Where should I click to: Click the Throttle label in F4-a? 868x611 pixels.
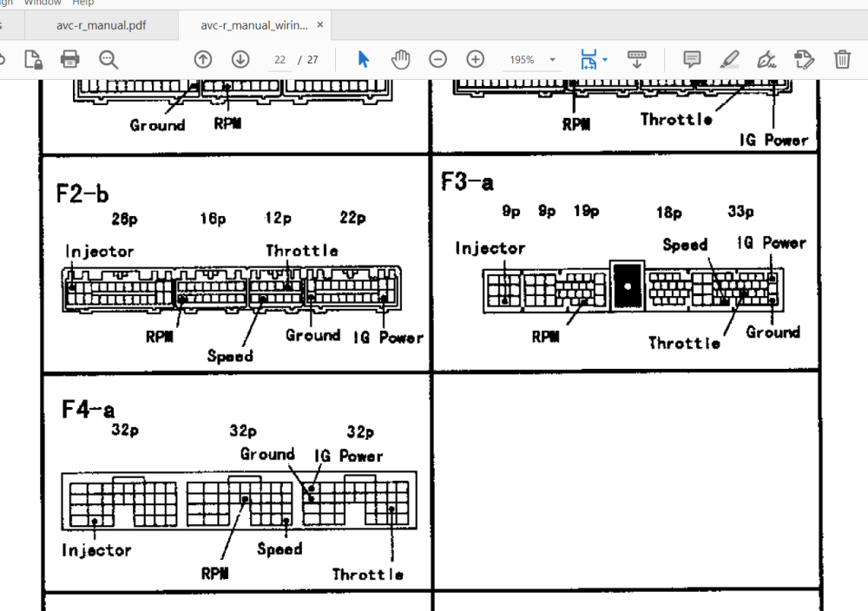pos(367,575)
